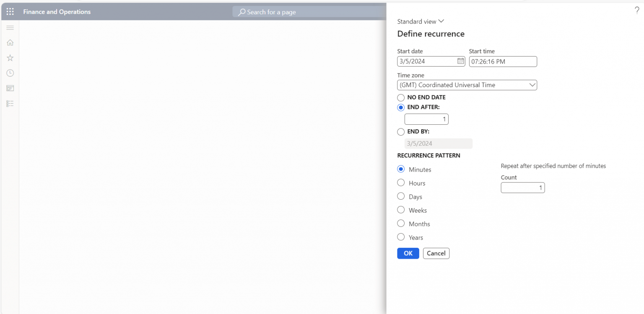Screen dimensions: 644x314
Task: Cancel the Define recurrence dialog
Action: 436,253
